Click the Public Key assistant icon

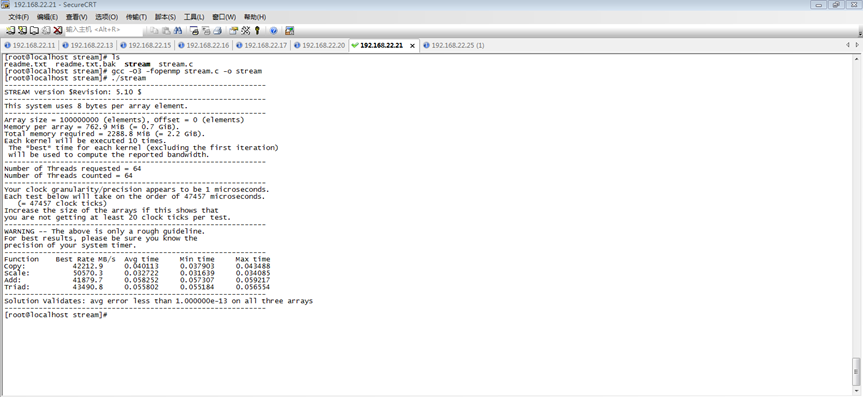[x=257, y=31]
